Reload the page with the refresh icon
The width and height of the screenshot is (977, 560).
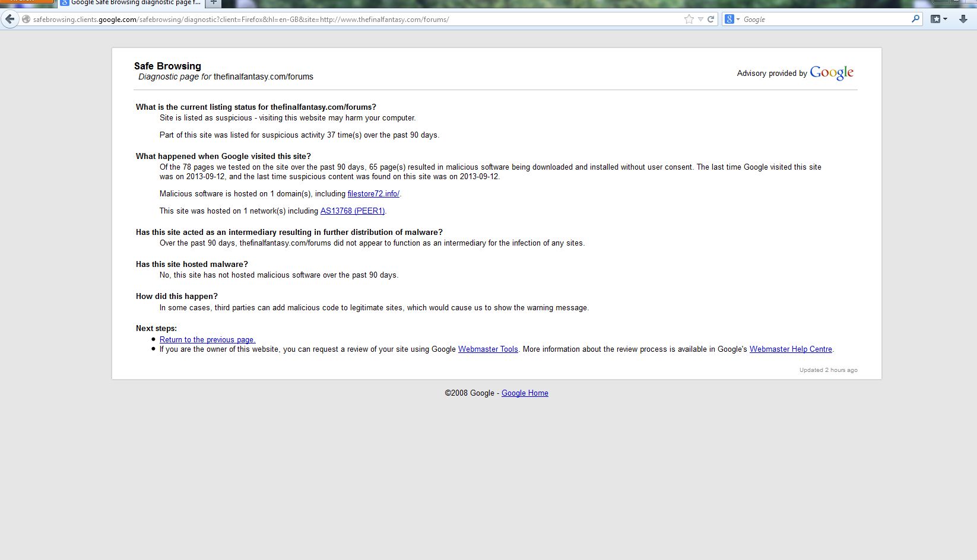(710, 19)
